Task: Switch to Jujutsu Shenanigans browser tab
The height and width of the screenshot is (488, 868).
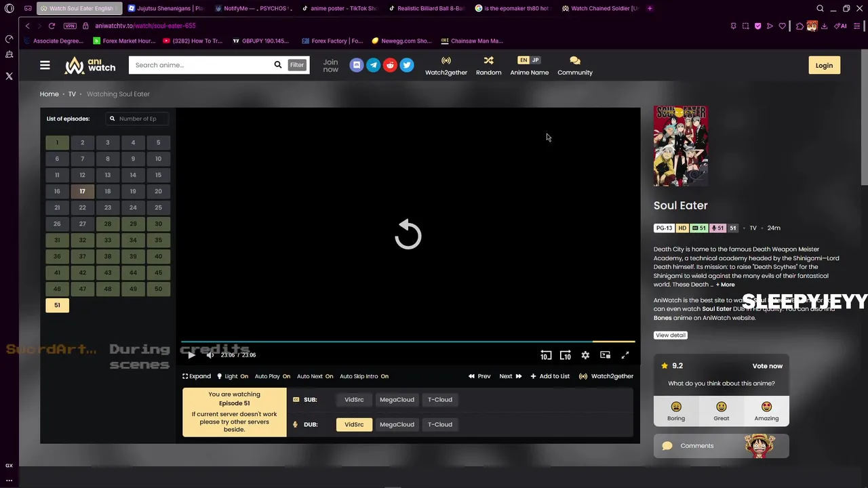Action: pyautogui.click(x=166, y=9)
